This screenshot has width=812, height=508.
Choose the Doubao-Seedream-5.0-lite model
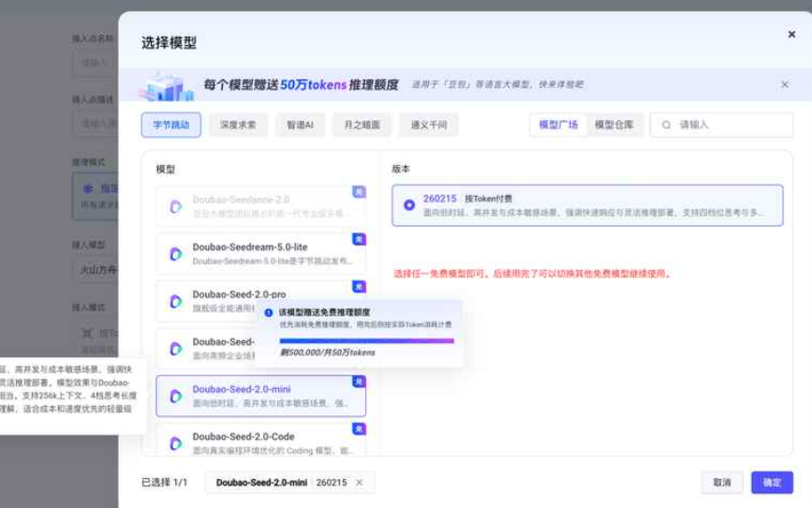tap(261, 253)
